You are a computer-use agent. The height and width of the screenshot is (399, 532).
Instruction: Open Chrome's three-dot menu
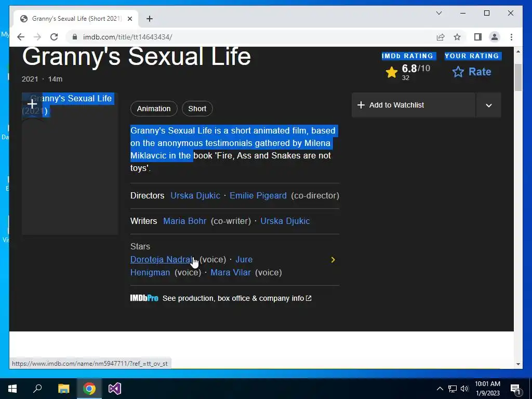point(511,37)
